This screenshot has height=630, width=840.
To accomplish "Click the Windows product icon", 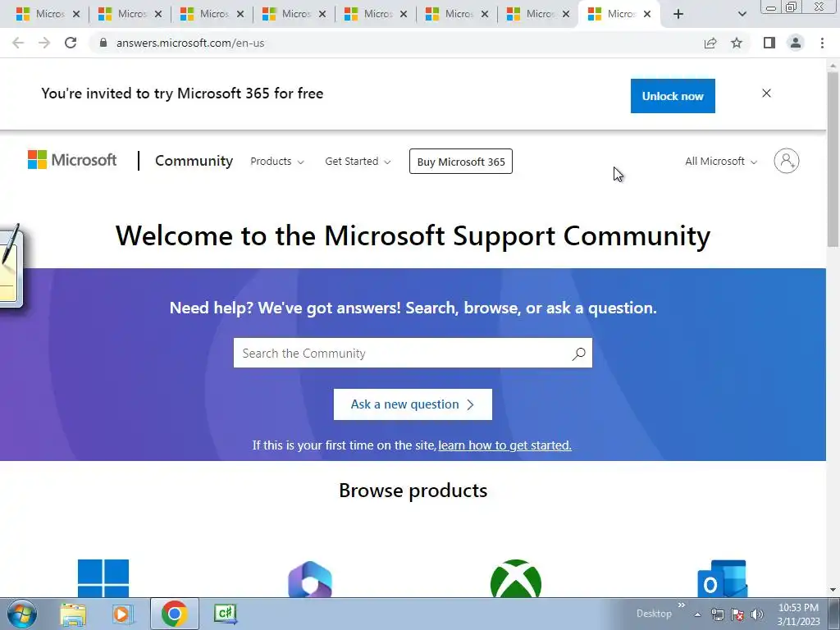I will (103, 578).
